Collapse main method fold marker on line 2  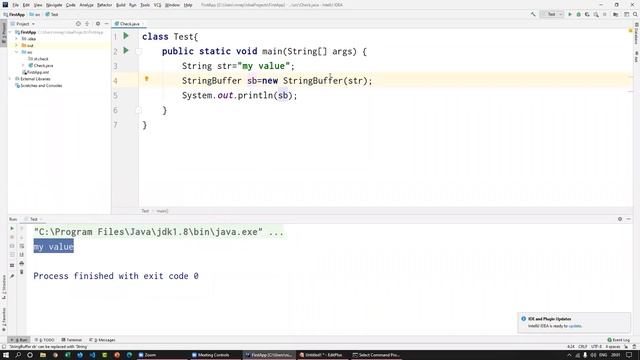(138, 51)
